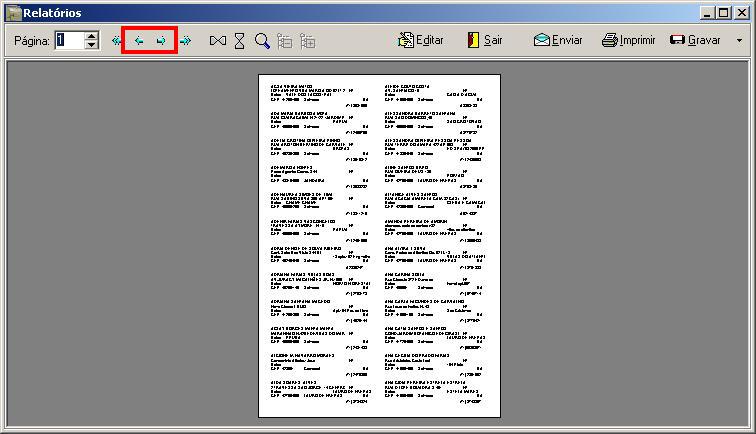Fit page width bowtie icon

click(217, 41)
